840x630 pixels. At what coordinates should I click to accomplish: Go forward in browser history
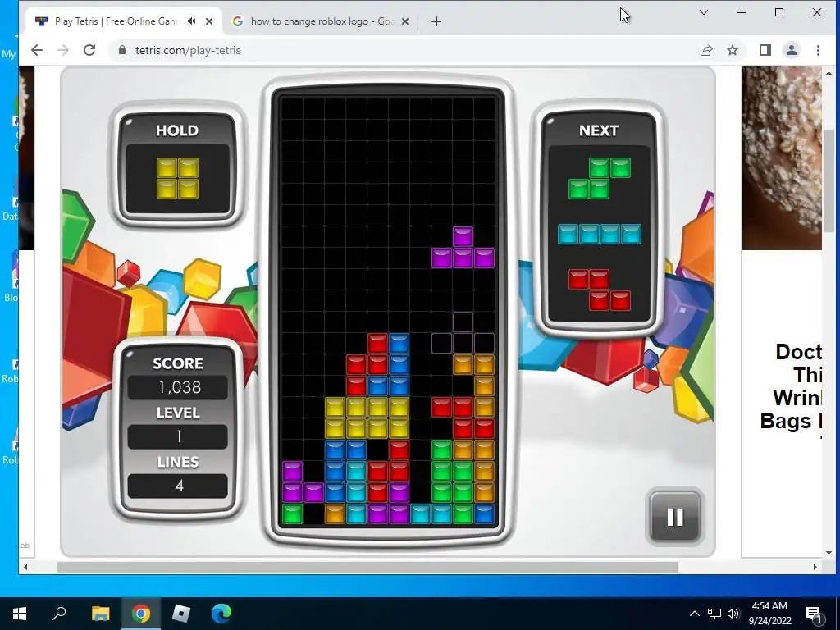pyautogui.click(x=63, y=50)
